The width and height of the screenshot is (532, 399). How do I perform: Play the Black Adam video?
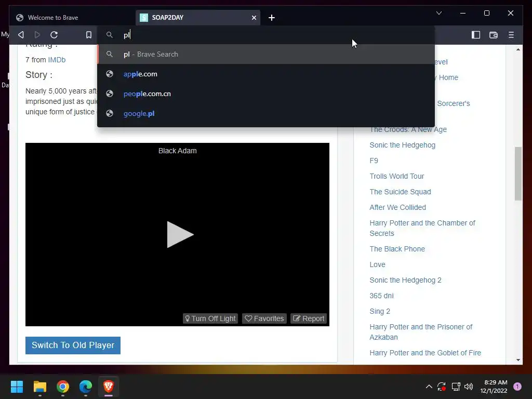tap(180, 234)
